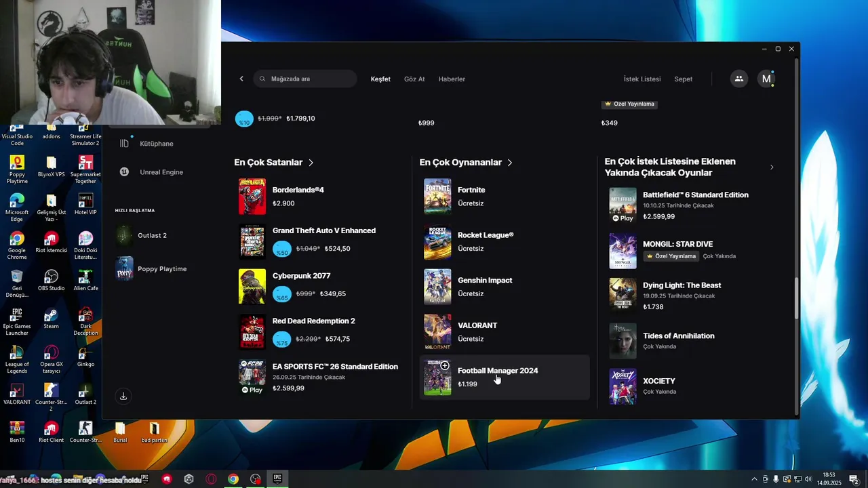Open Fortnite in most played list
868x488 pixels.
505,197
